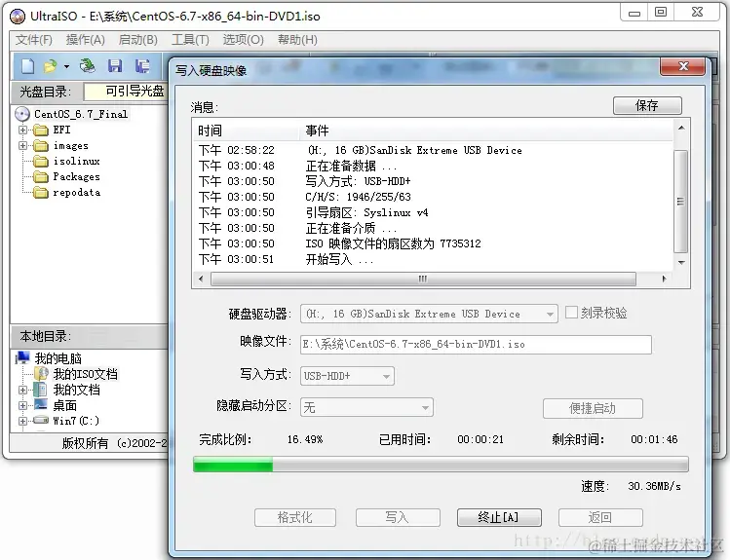The width and height of the screenshot is (730, 560).
Task: Expand the 我的文档 node
Action: (22, 390)
